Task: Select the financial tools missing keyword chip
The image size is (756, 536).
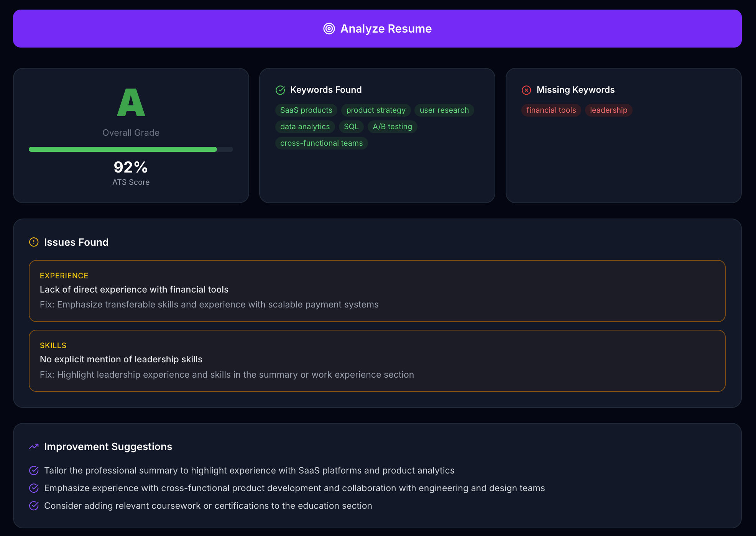Action: click(x=551, y=110)
